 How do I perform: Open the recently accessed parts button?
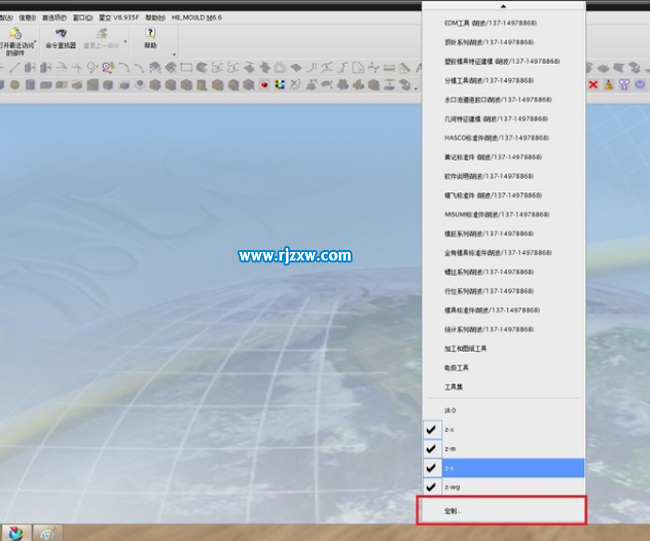coord(15,41)
